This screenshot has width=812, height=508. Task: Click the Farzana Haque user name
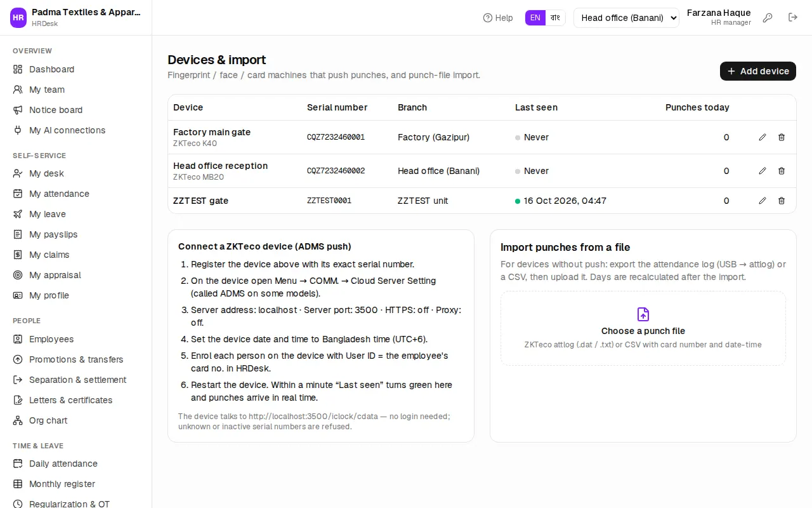click(719, 13)
